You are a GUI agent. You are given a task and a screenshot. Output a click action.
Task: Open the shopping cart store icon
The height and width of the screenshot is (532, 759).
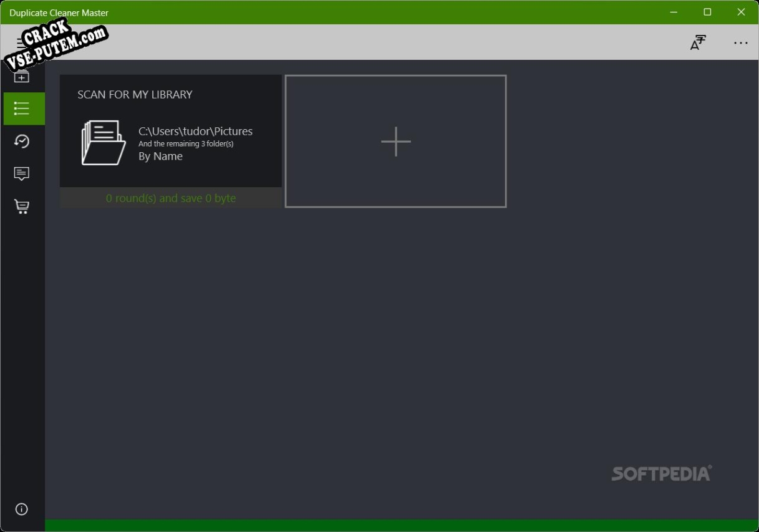(22, 206)
